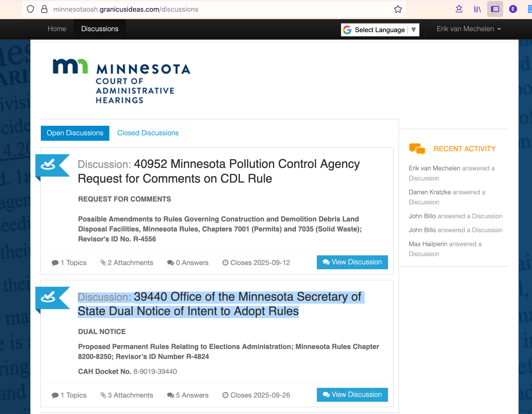The image size is (532, 414).
Task: Click the shield tracking protection icon
Action: click(x=30, y=9)
